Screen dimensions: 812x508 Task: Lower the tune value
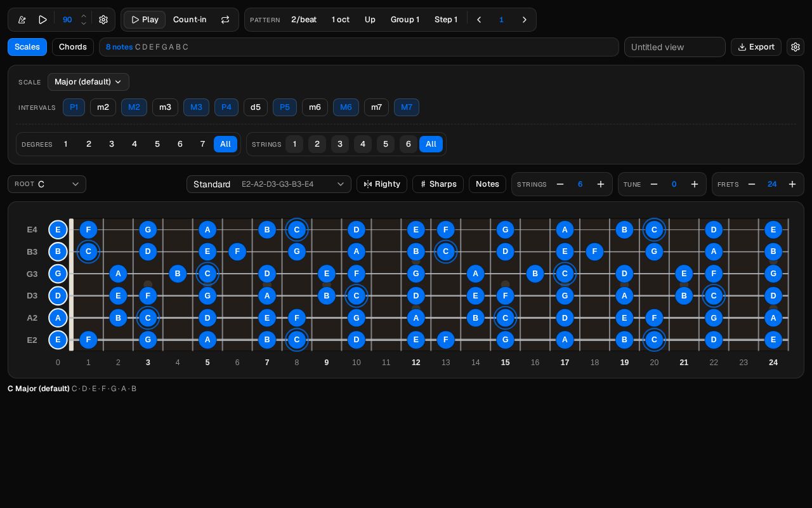pyautogui.click(x=654, y=184)
